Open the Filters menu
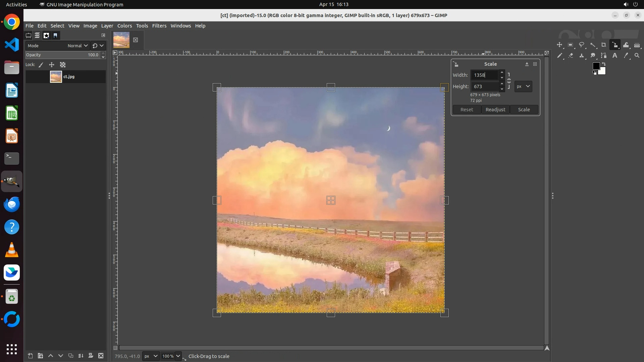The width and height of the screenshot is (644, 362). (x=159, y=26)
